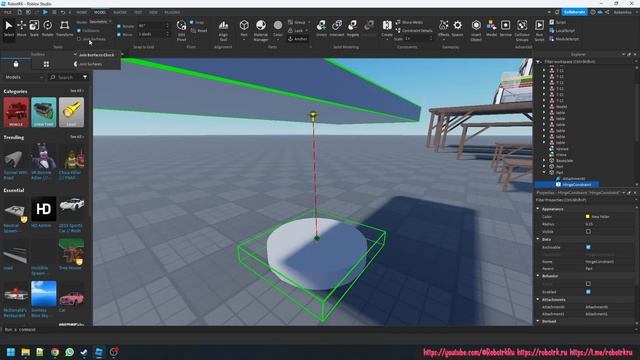Open the Models category dropdown in Toolbox

(x=24, y=77)
